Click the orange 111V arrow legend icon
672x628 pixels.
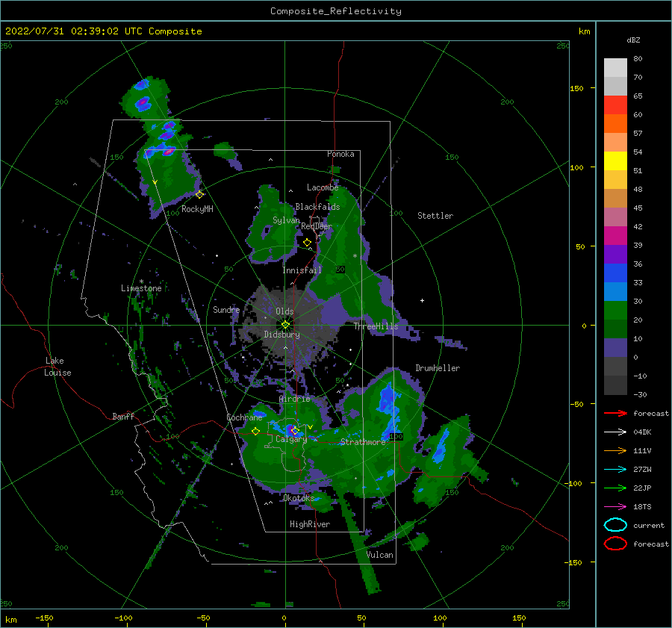(615, 450)
